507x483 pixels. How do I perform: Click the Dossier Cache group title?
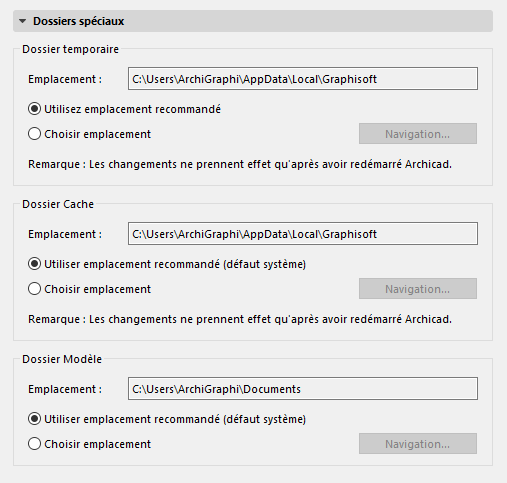click(x=58, y=204)
